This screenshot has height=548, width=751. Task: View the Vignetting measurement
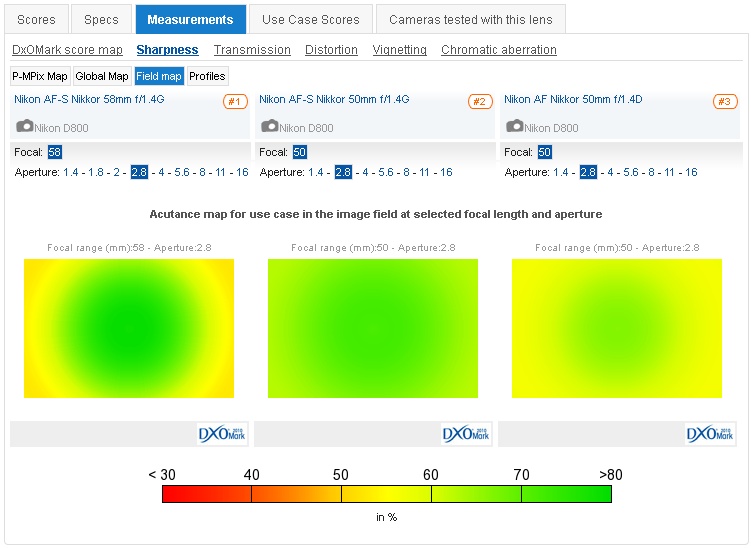(399, 50)
